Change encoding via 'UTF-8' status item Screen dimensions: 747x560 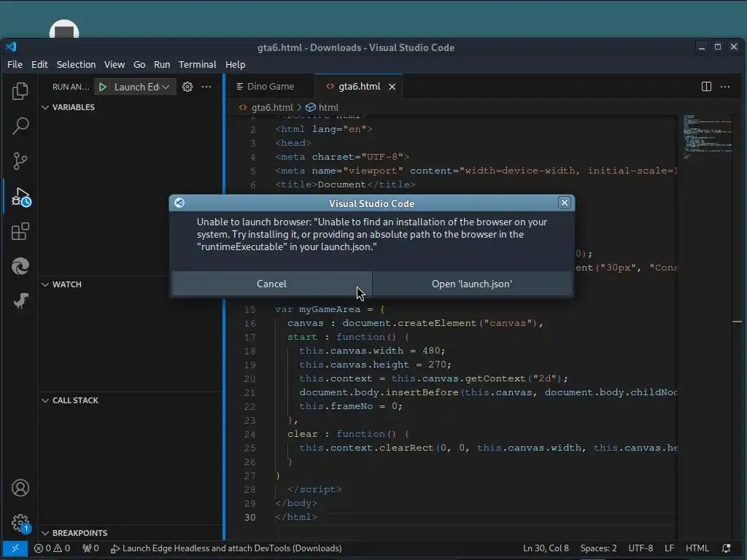(x=640, y=548)
